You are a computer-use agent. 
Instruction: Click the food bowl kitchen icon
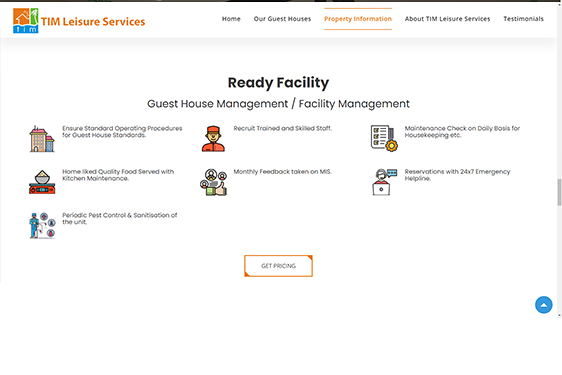click(x=42, y=182)
